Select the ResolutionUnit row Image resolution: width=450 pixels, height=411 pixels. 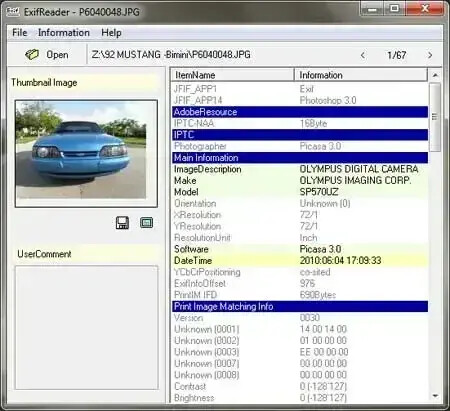[300, 238]
